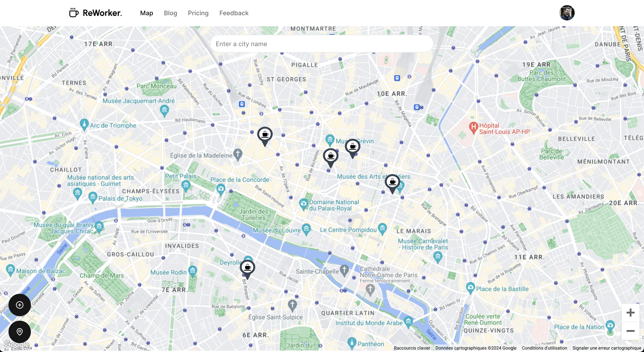Open the user profile avatar

(567, 13)
